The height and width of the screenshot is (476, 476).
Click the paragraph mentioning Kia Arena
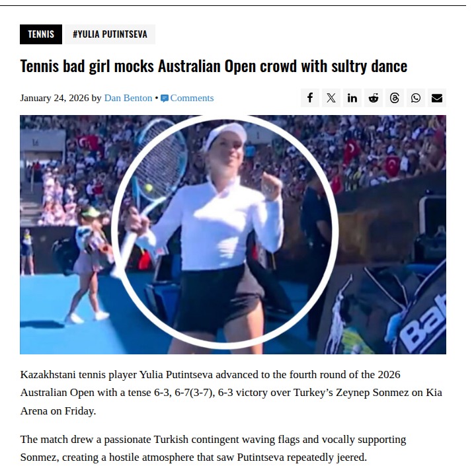231,393
